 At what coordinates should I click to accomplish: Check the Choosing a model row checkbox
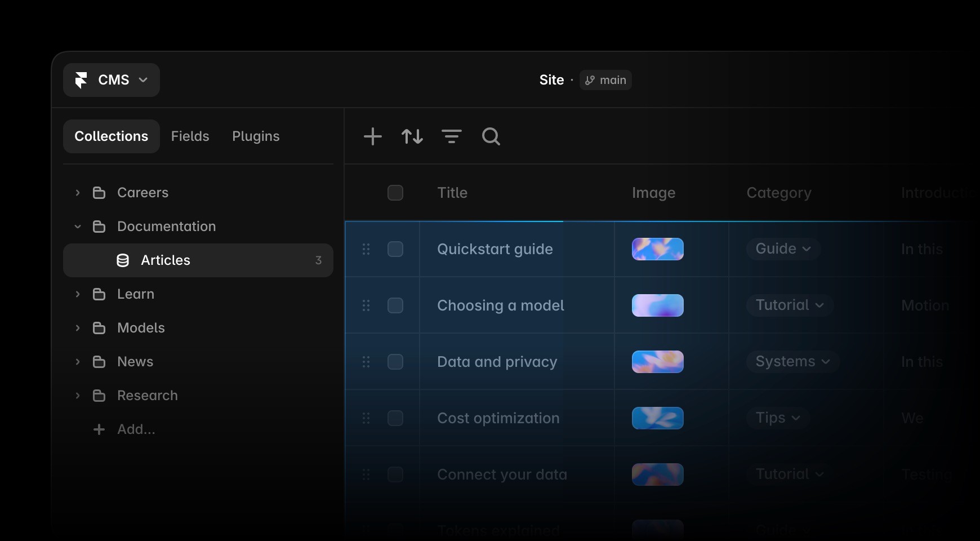click(395, 305)
